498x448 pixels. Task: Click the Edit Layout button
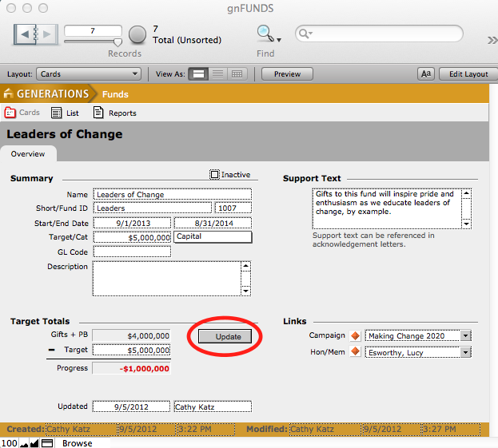pyautogui.click(x=468, y=74)
